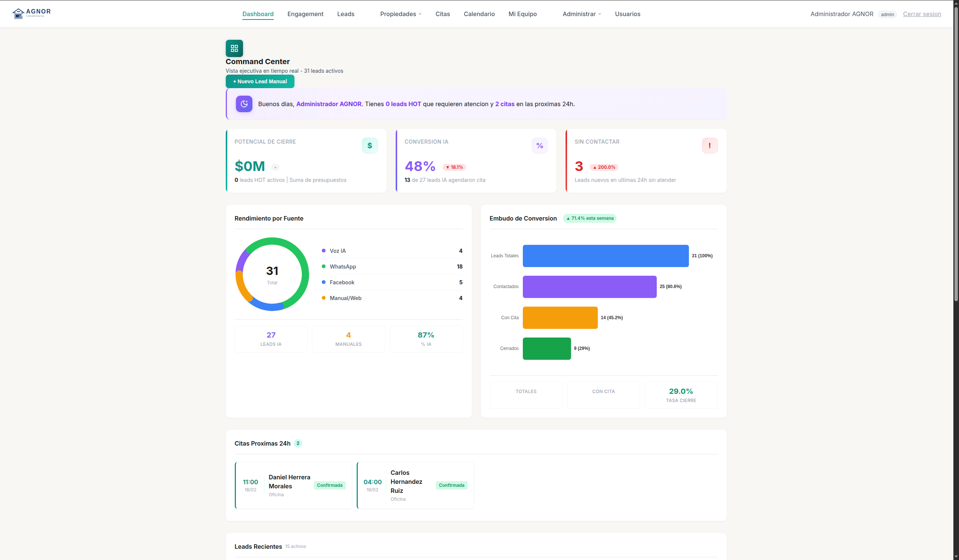The height and width of the screenshot is (560, 959).
Task: Click the 0 leads HOT link
Action: [x=403, y=104]
